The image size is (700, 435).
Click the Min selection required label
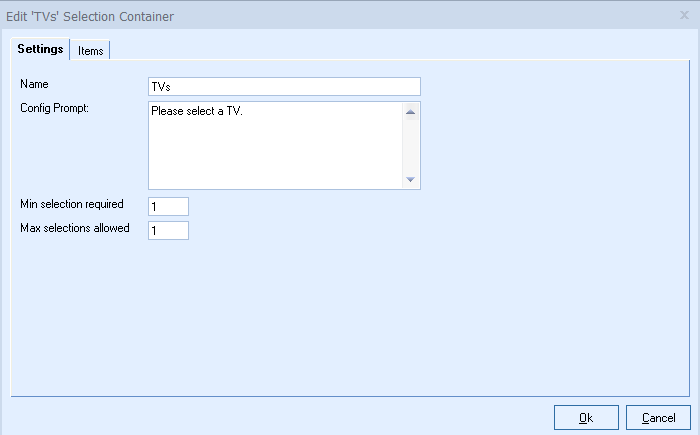point(72,204)
